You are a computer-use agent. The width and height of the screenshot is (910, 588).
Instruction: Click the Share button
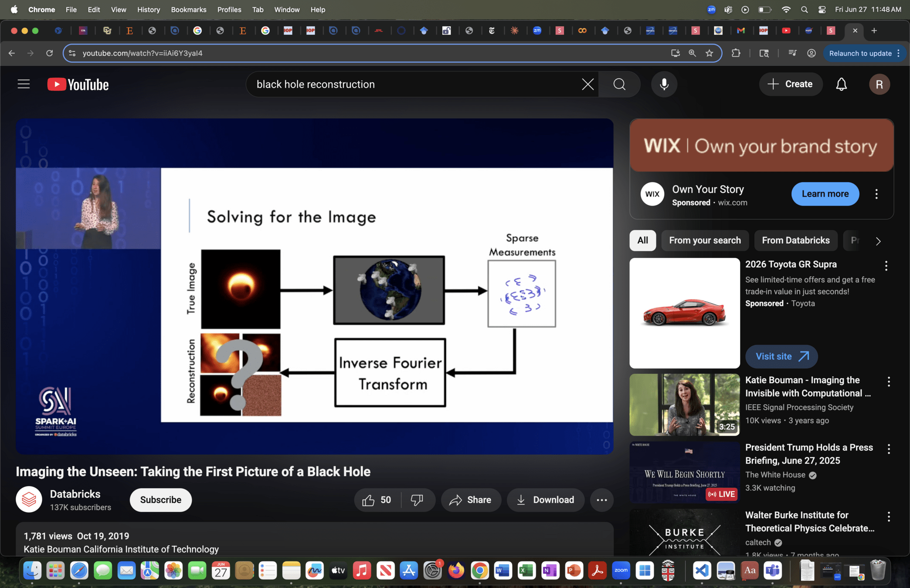coord(471,500)
